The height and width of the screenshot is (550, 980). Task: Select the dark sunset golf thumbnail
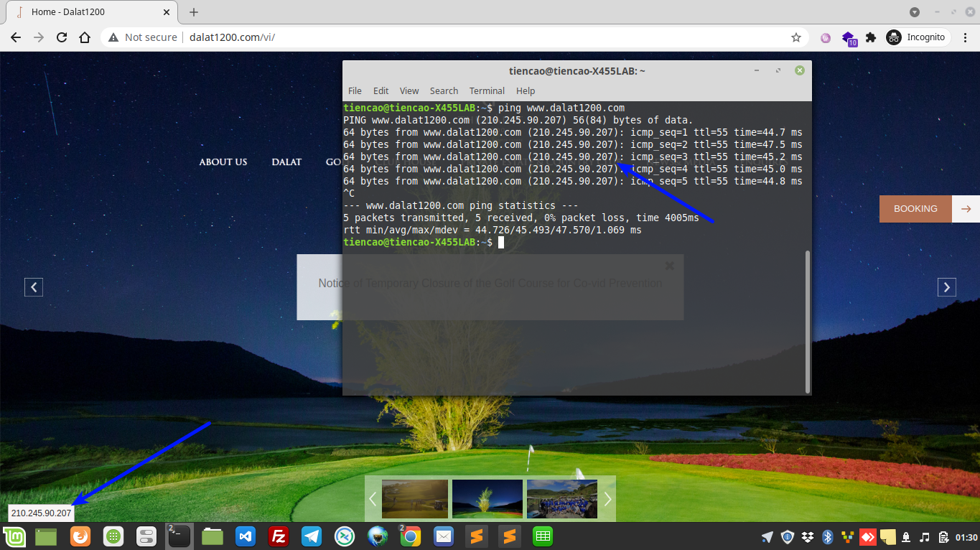click(x=415, y=498)
